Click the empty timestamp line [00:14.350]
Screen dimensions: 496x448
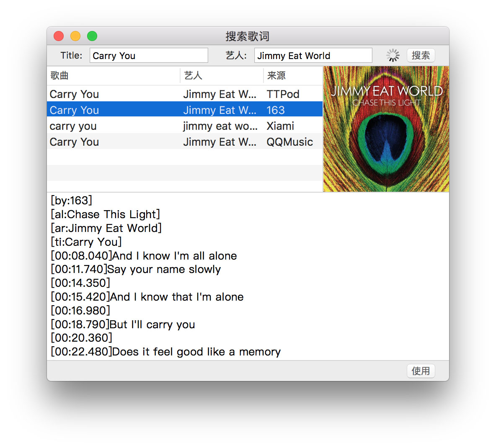tap(80, 283)
